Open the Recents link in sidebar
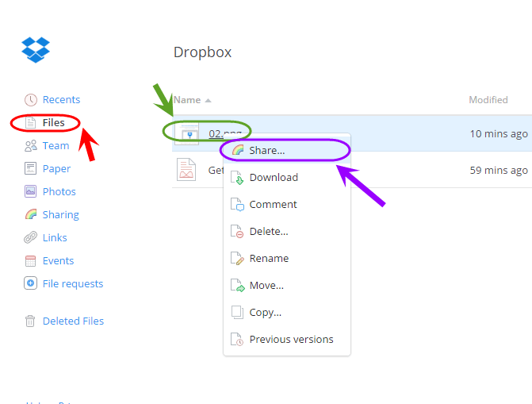532x404 pixels. coord(61,99)
